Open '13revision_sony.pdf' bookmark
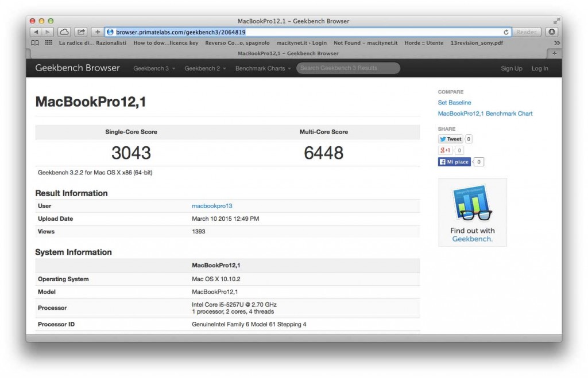The width and height of the screenshot is (588, 378). 477,42
